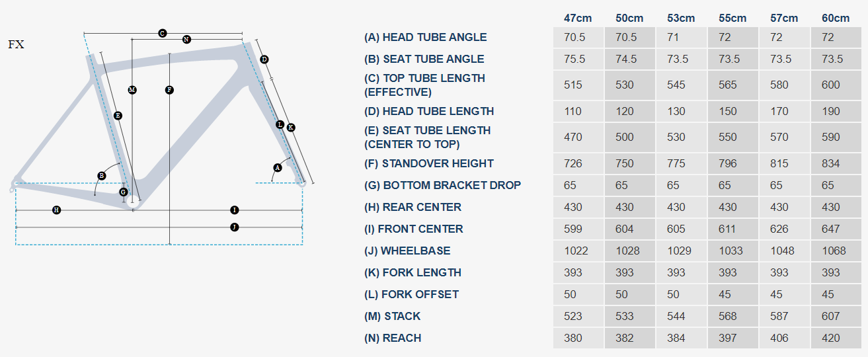The height and width of the screenshot is (357, 868).
Task: Click the FX model label
Action: (16, 45)
